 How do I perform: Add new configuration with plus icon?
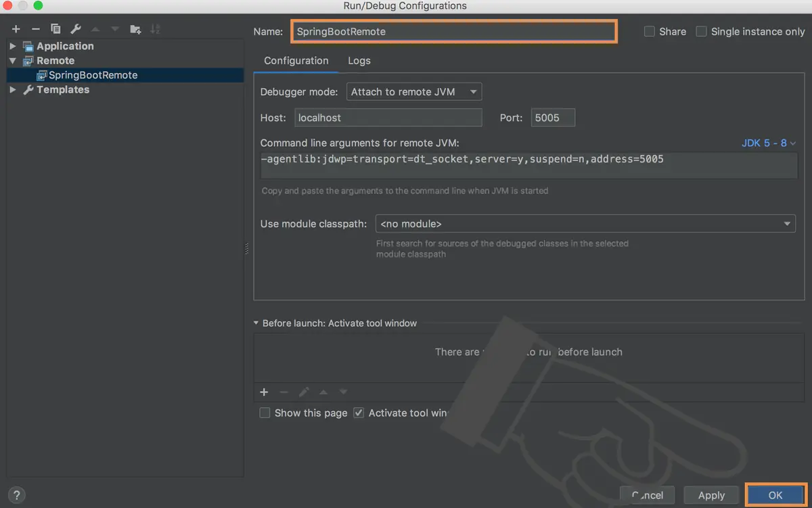click(16, 29)
